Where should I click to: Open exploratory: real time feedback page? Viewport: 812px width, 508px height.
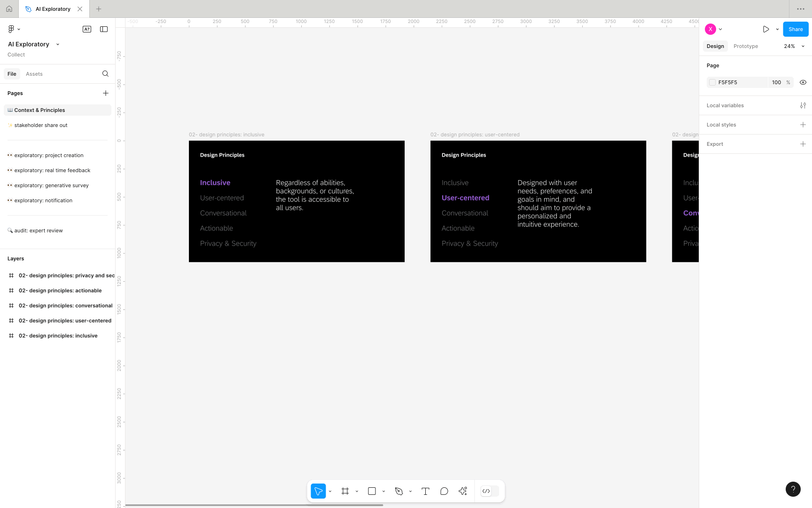click(57, 170)
